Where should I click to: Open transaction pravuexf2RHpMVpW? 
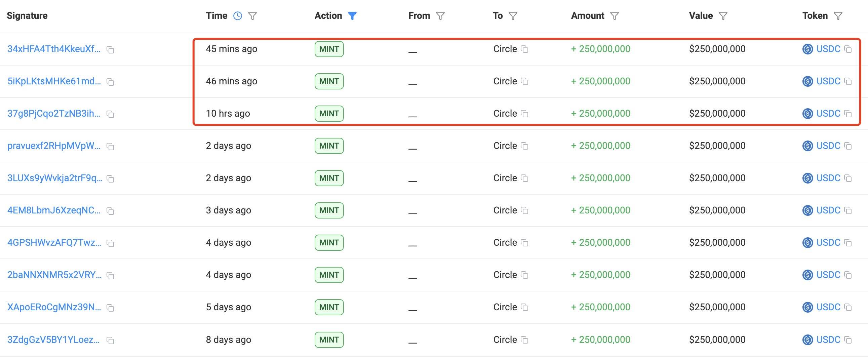click(x=54, y=146)
